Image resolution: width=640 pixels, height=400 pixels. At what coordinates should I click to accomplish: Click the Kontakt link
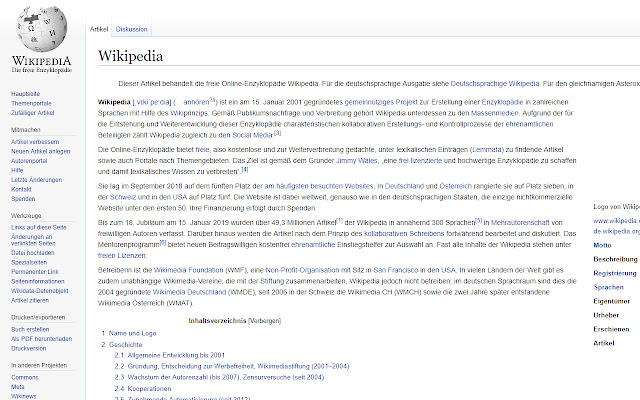(21, 189)
